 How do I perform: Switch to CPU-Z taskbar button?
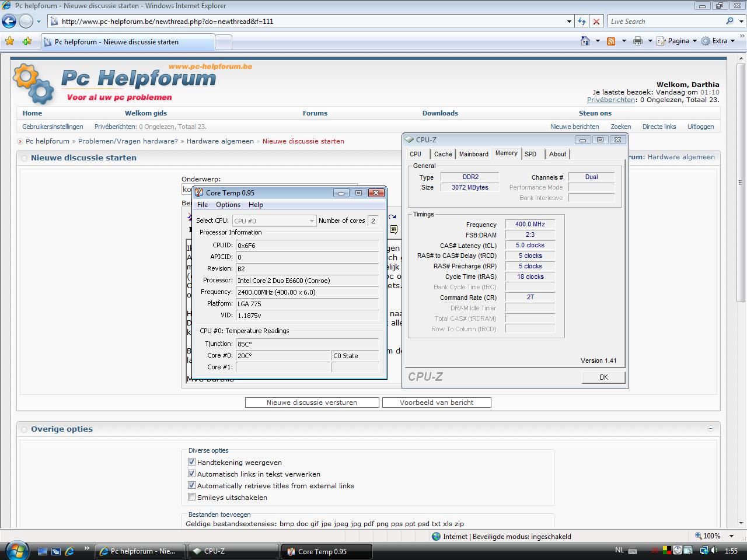click(233, 551)
